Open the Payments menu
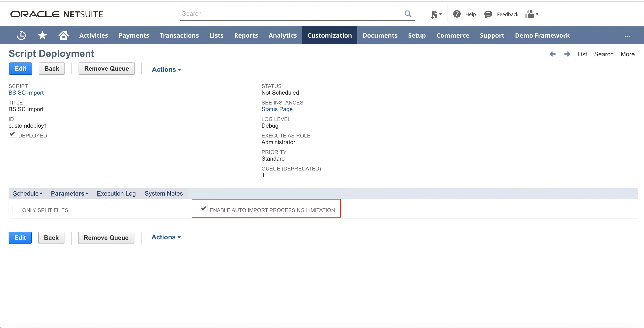This screenshot has height=328, width=644. click(134, 35)
